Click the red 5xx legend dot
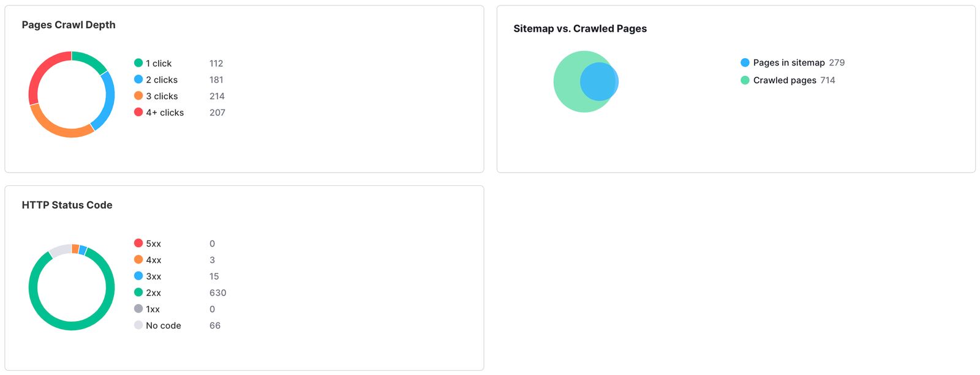The image size is (980, 375). 138,243
